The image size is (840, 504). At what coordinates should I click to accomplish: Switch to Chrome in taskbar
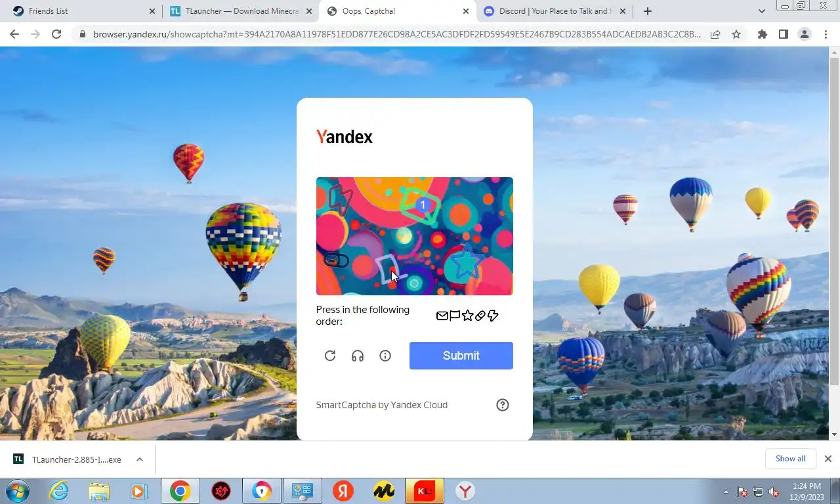click(180, 491)
